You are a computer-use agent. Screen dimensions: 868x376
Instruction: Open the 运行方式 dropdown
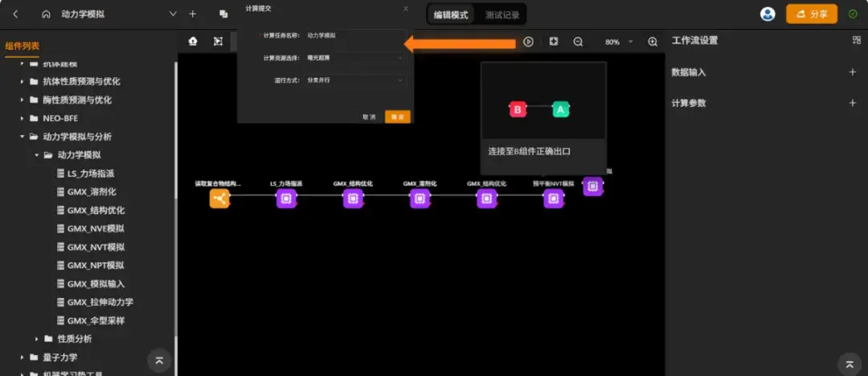click(356, 80)
